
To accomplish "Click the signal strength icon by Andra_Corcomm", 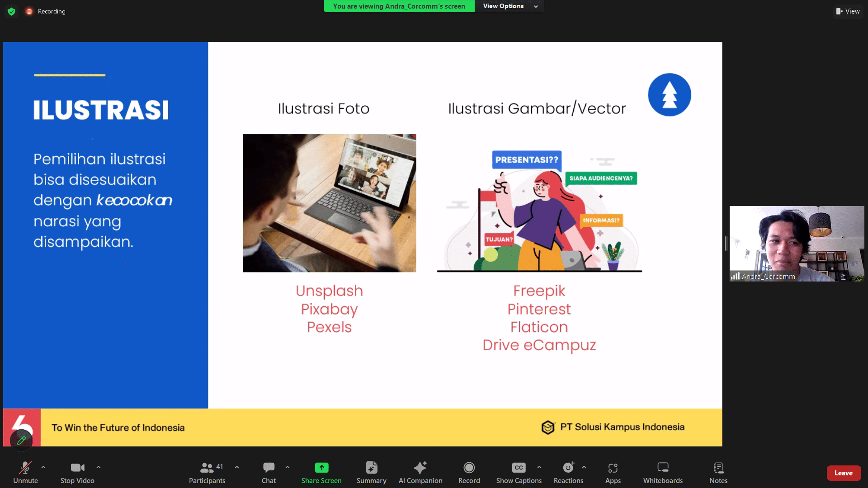I will 735,276.
